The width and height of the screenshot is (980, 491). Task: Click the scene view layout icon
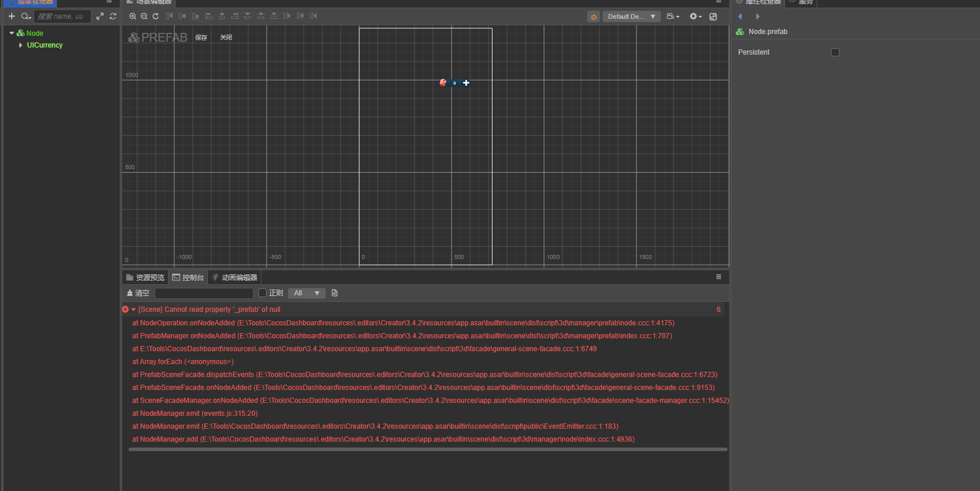click(713, 16)
